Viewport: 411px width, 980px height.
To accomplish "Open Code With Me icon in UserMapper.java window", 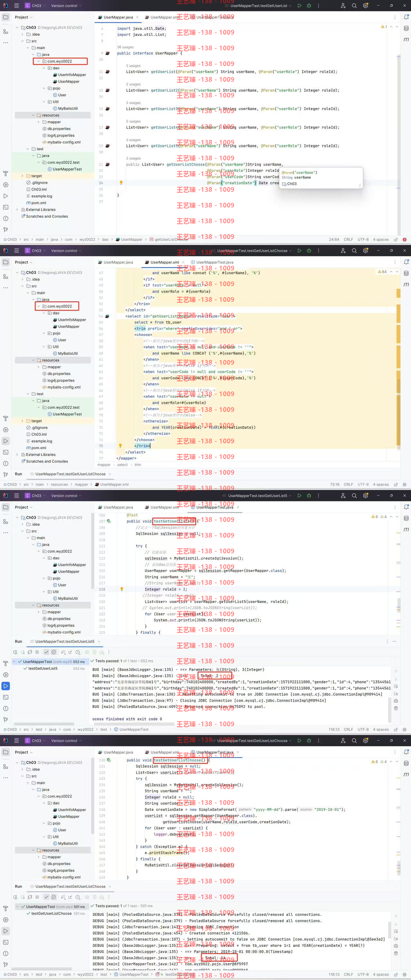I will [343, 6].
